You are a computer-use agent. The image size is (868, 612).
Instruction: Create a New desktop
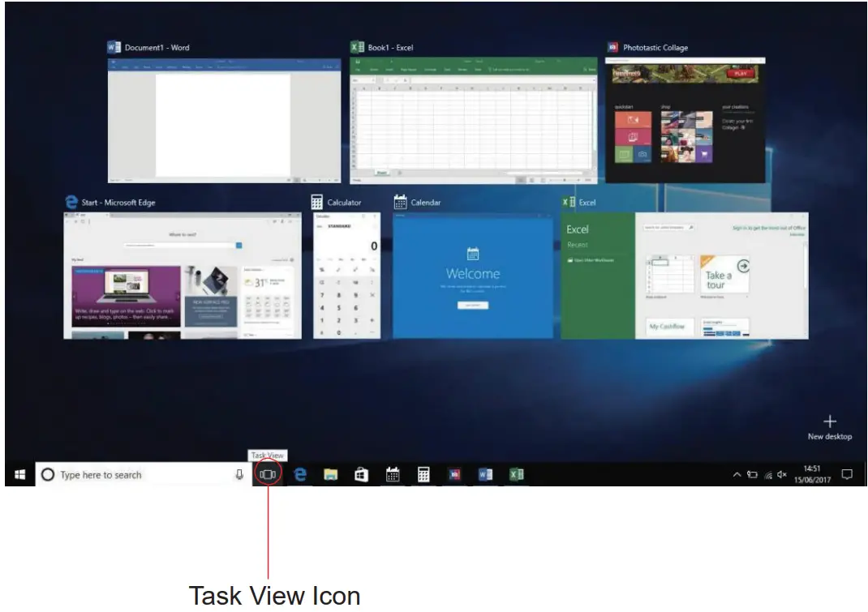pos(830,422)
